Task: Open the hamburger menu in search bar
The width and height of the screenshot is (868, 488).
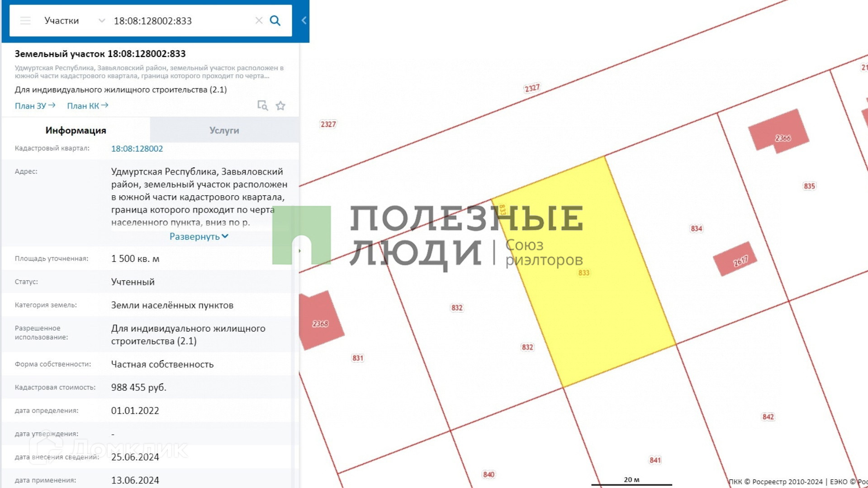Action: point(25,21)
